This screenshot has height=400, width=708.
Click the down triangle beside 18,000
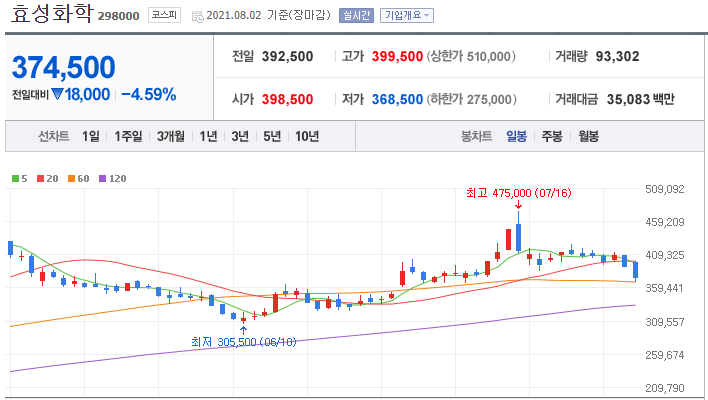pyautogui.click(x=57, y=94)
